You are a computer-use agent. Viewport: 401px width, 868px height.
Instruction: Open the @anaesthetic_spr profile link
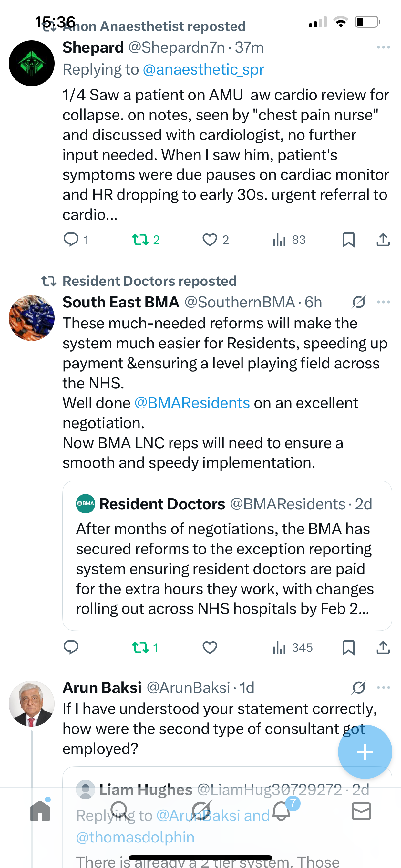(203, 69)
